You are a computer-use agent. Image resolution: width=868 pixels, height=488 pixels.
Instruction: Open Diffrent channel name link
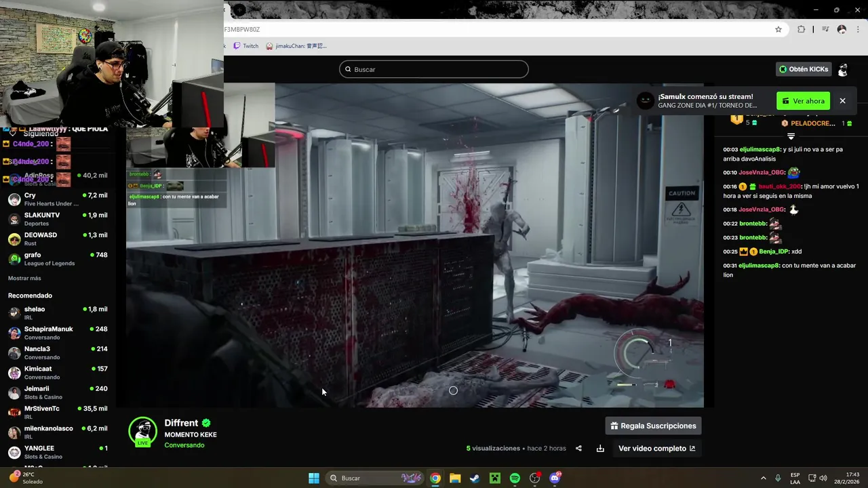(x=181, y=423)
